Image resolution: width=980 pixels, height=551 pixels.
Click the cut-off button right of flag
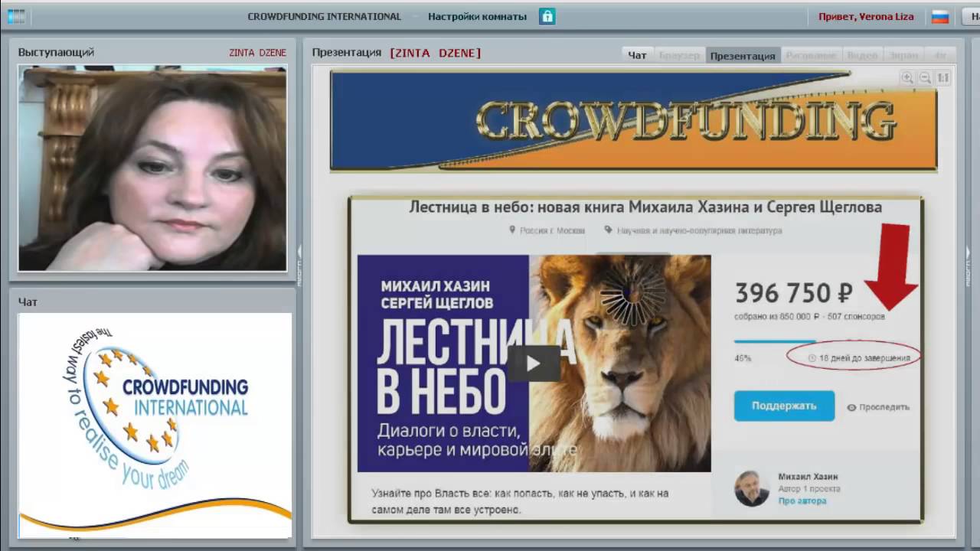969,16
